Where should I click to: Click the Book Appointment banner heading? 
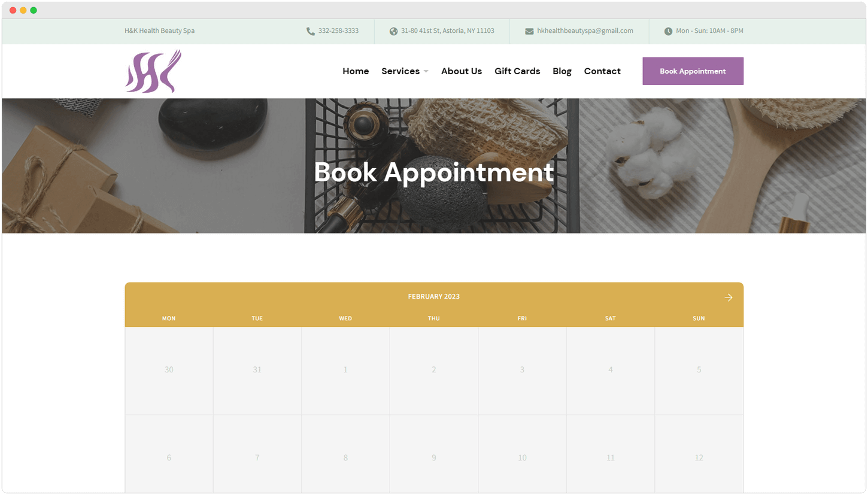(434, 173)
